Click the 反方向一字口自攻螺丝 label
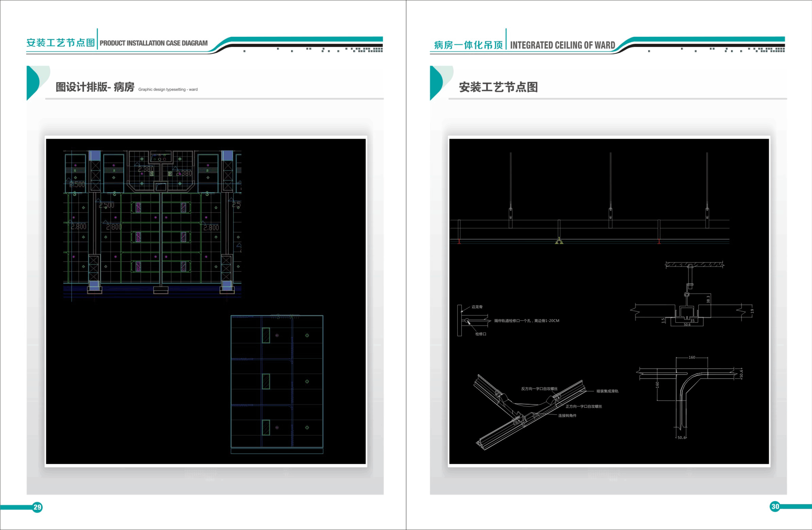This screenshot has height=530, width=812. (539, 389)
